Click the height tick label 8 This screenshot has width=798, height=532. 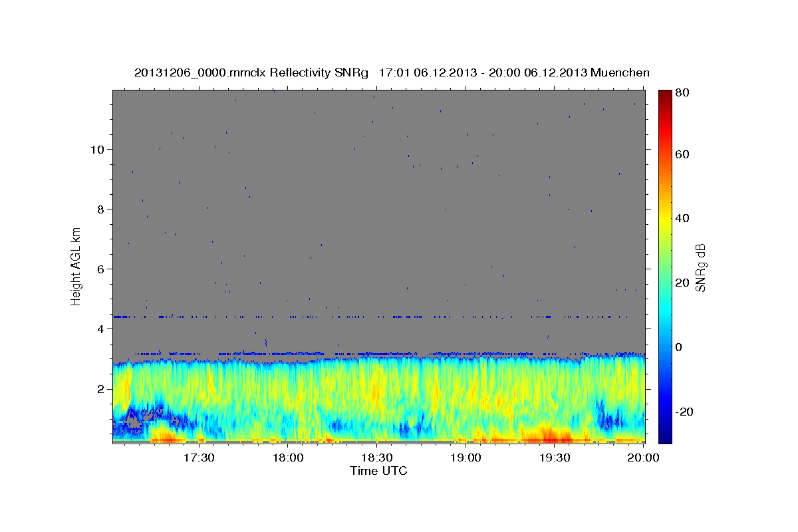click(100, 209)
